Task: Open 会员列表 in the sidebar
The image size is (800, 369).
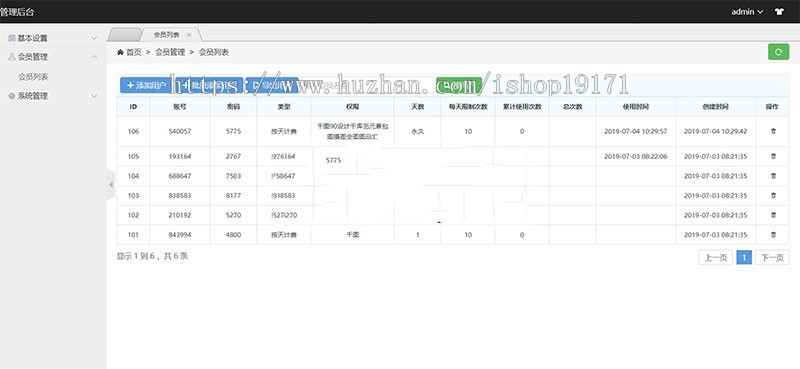Action: [33, 77]
